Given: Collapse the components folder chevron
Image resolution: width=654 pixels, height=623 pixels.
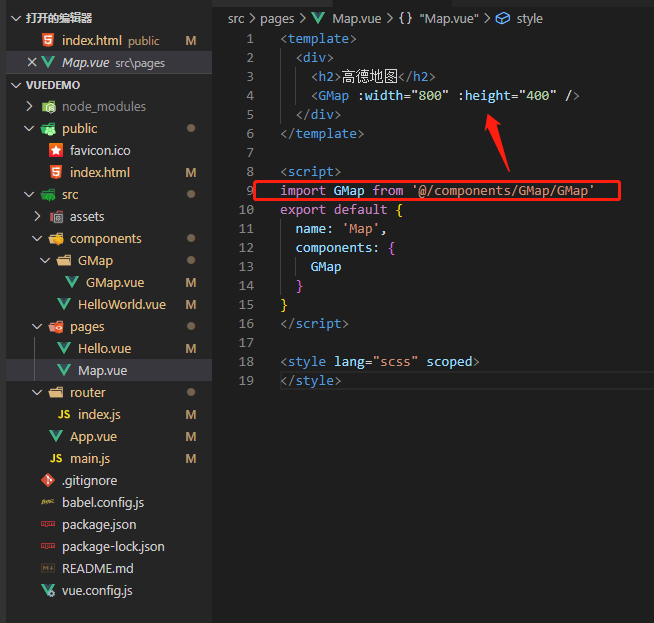Looking at the screenshot, I should click(x=37, y=239).
